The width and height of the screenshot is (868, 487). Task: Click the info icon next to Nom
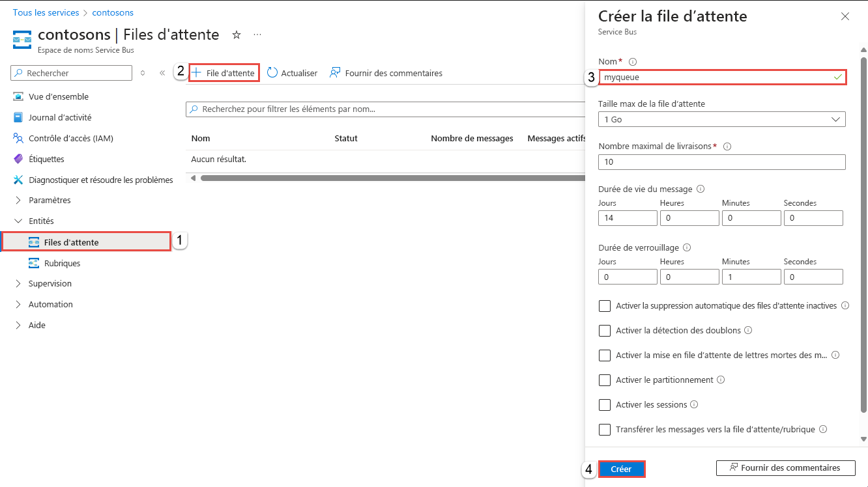point(633,62)
